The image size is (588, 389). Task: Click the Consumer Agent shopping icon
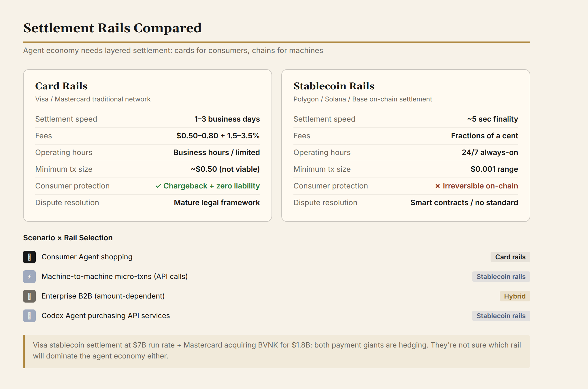[29, 257]
